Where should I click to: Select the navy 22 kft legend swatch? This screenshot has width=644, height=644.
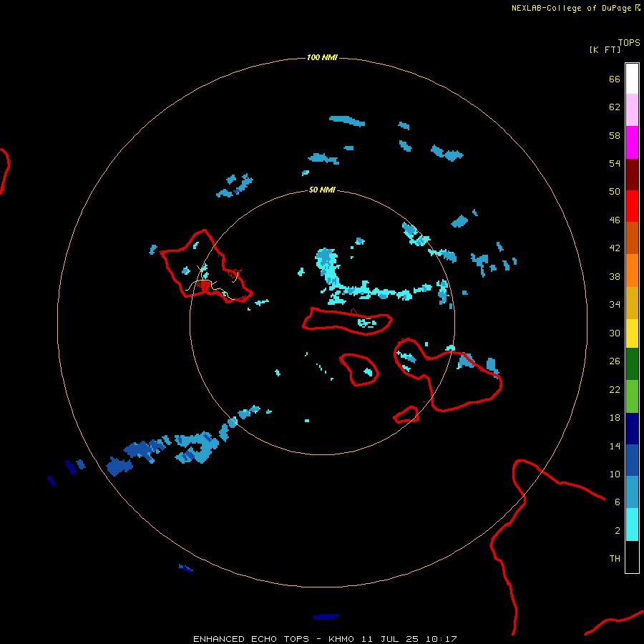[x=632, y=429]
